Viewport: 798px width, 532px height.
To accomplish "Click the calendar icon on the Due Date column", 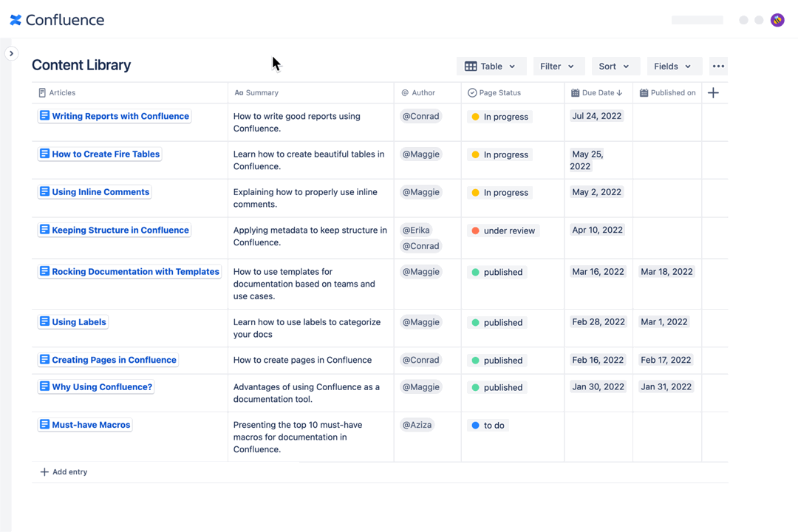I will (573, 92).
